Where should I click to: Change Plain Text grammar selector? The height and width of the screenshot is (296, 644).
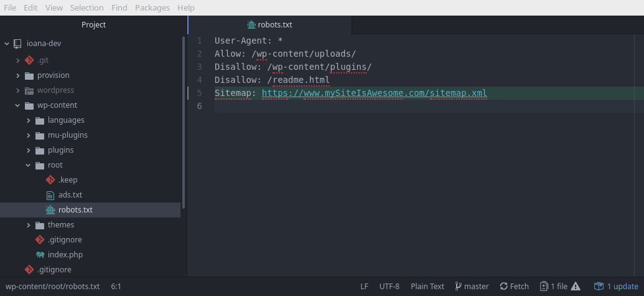point(427,286)
